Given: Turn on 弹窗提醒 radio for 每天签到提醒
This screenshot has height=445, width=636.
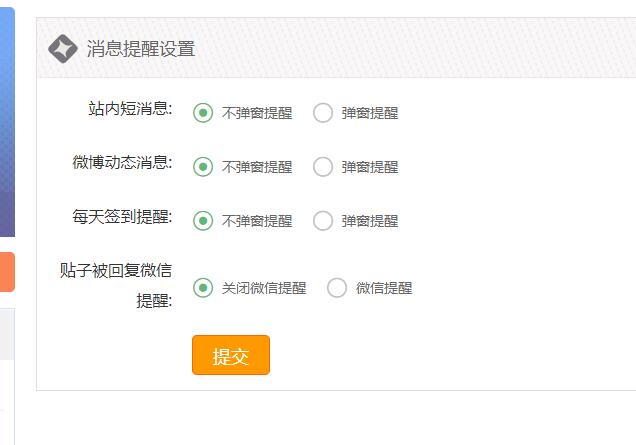Looking at the screenshot, I should click(x=323, y=221).
